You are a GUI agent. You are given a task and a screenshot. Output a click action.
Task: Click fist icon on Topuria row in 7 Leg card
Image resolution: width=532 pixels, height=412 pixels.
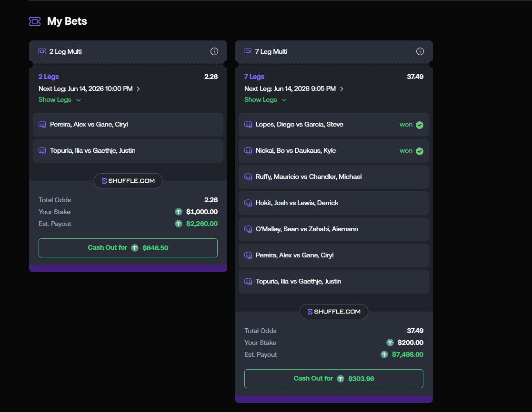coord(248,281)
